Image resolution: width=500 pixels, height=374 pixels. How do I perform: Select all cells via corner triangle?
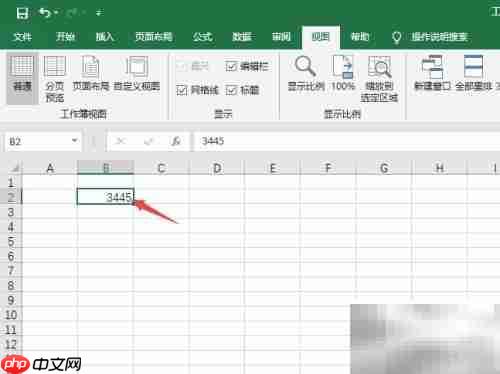point(12,167)
